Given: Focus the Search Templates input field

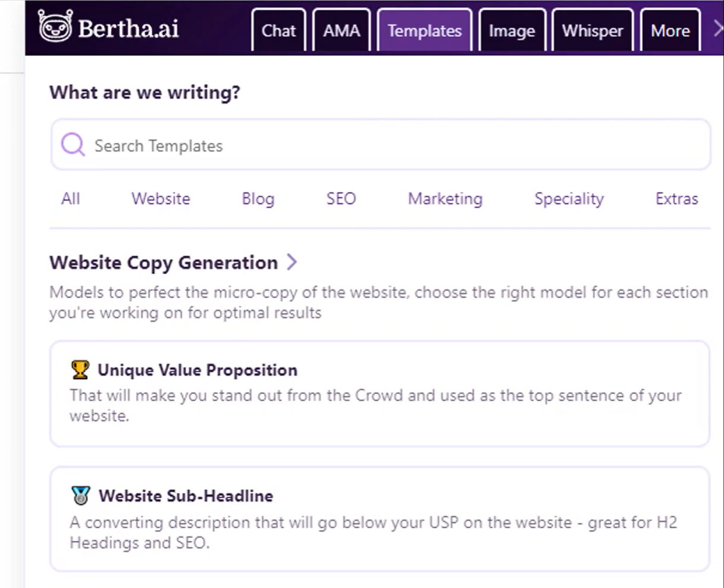Looking at the screenshot, I should pos(381,145).
